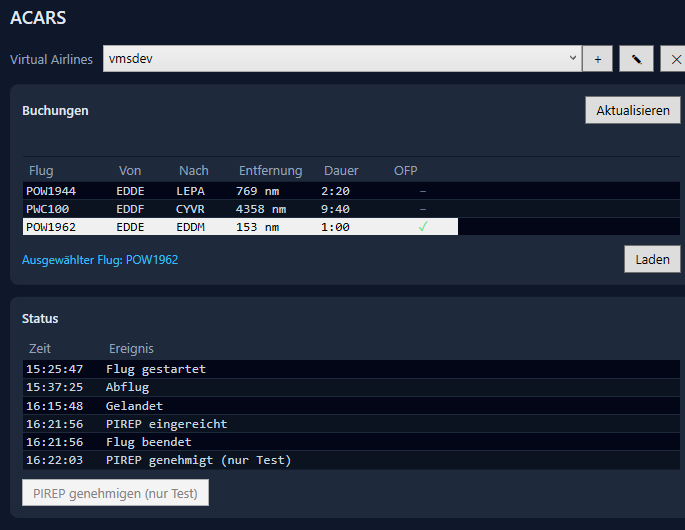Click duration 1:00 cell

point(335,227)
